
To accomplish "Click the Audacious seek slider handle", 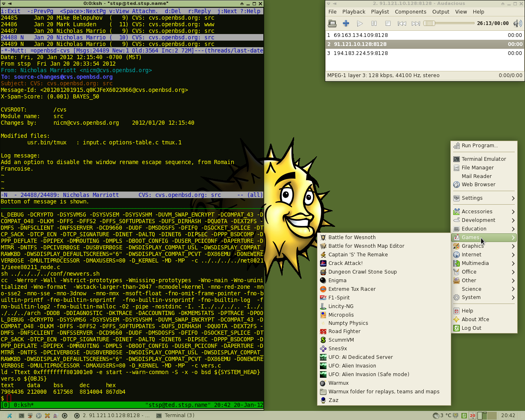I will point(429,23).
